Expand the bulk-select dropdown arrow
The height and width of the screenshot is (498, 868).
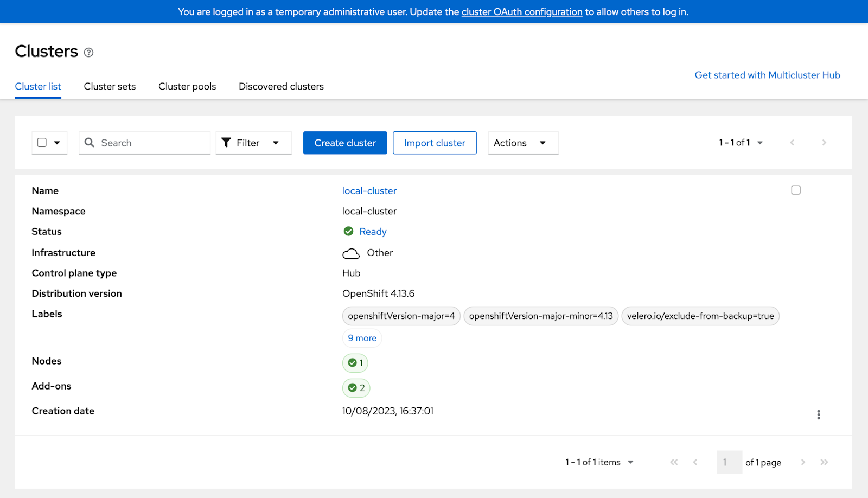[x=56, y=142]
